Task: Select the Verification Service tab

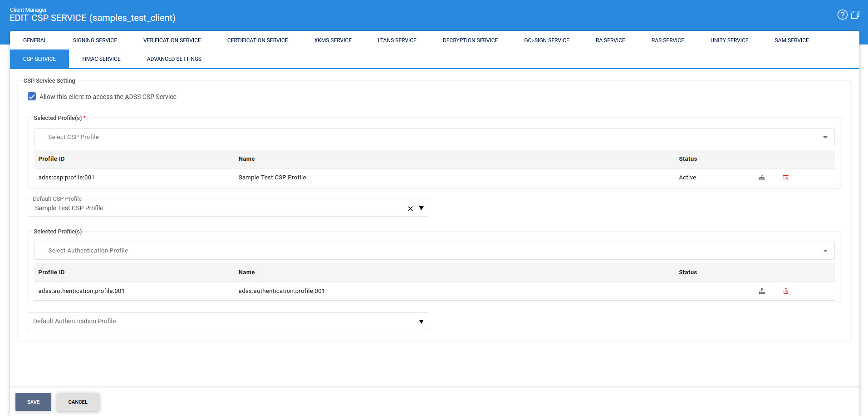Action: pyautogui.click(x=172, y=40)
